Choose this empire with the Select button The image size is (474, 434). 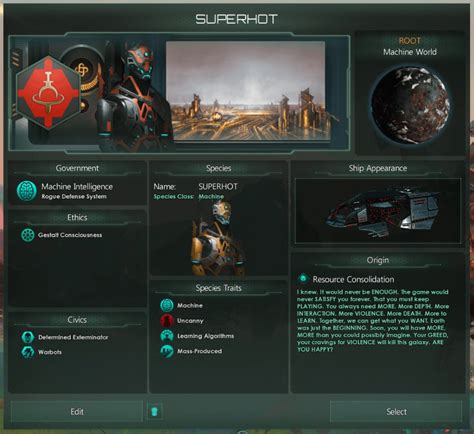[x=396, y=412]
